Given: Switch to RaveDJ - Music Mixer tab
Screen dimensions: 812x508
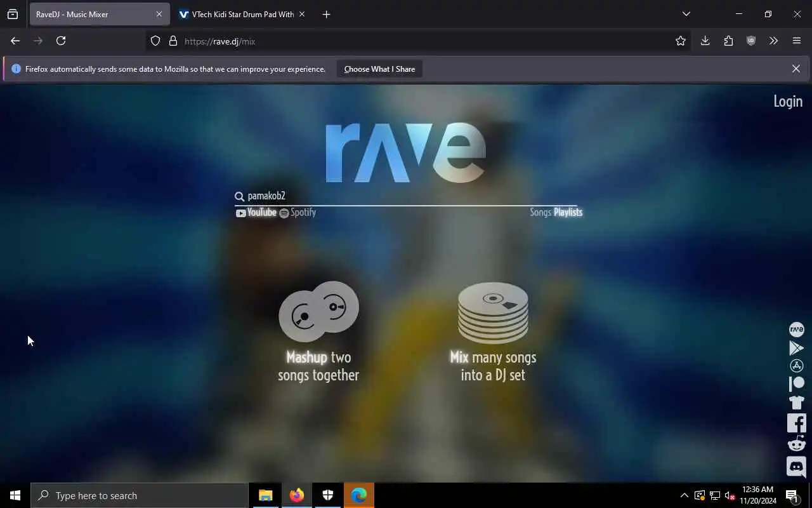Looking at the screenshot, I should click(x=100, y=14).
